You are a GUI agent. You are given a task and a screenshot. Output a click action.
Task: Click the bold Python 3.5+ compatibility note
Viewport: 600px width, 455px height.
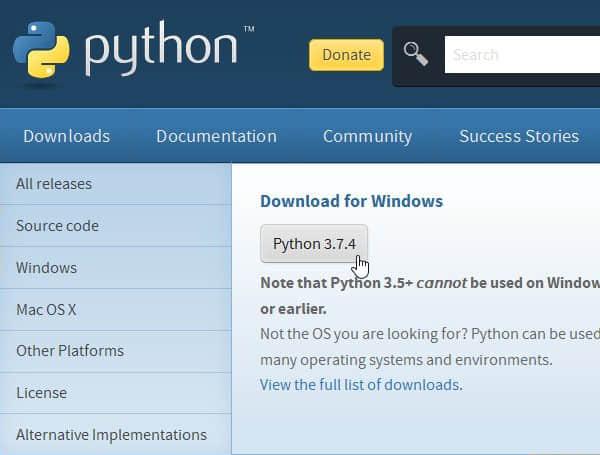point(430,283)
